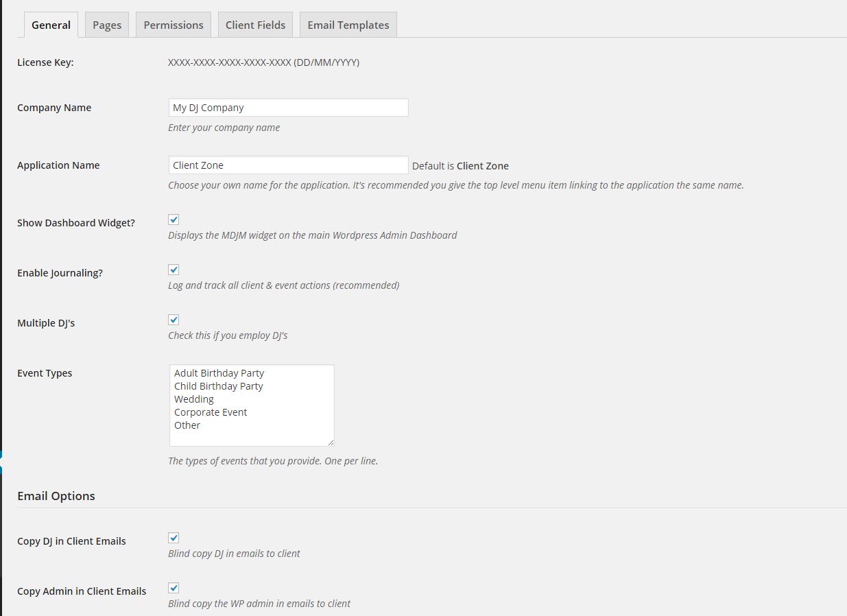Image resolution: width=847 pixels, height=616 pixels.
Task: Click the 'Multiple DJ's' label
Action: [x=46, y=323]
